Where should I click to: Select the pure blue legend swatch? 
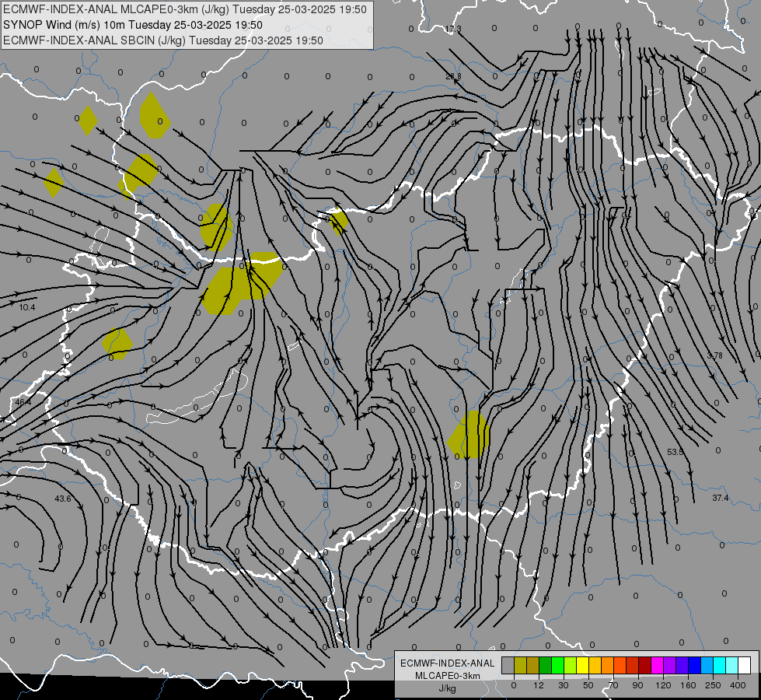coord(695,665)
